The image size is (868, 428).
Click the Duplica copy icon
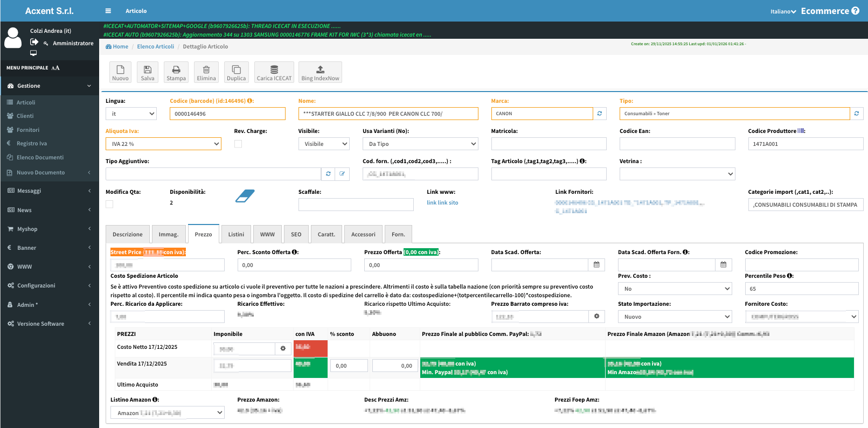coord(236,70)
